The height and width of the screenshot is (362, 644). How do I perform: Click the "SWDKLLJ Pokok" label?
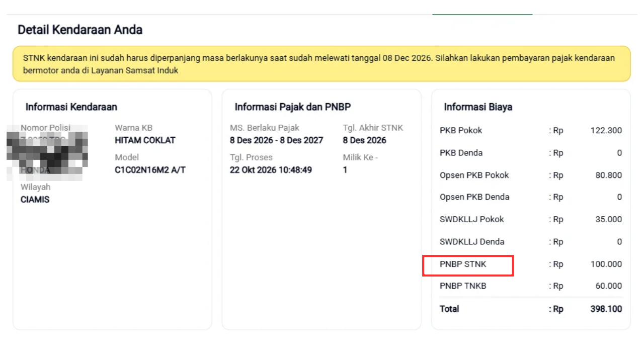pyautogui.click(x=472, y=219)
